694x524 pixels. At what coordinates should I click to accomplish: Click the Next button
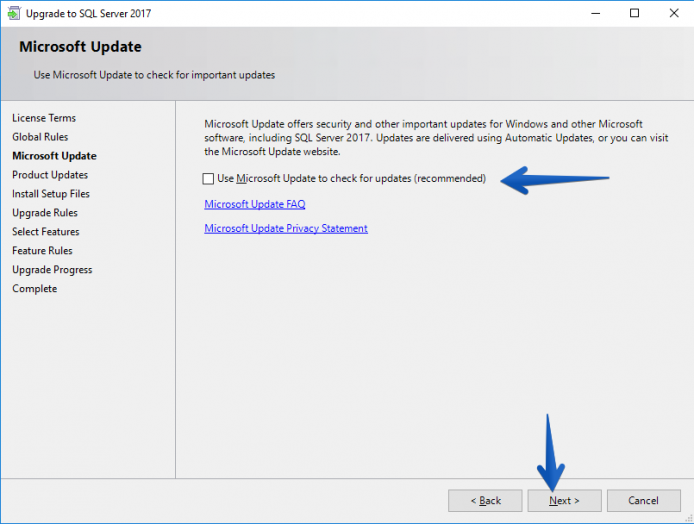click(x=564, y=501)
